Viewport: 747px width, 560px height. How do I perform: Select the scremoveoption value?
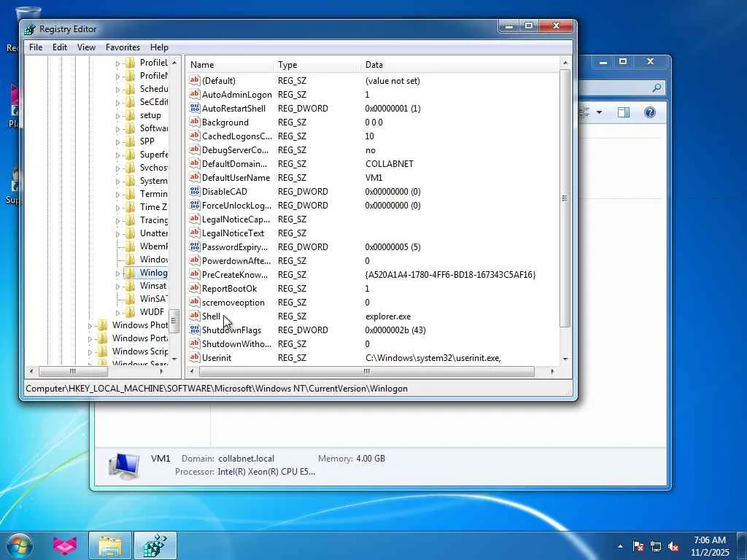pyautogui.click(x=233, y=303)
